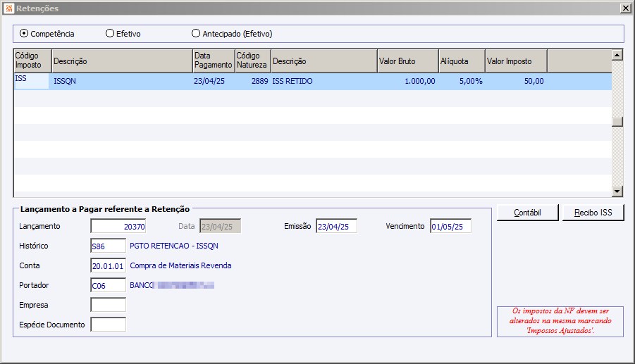Click the PGTO RETENCAO - ISSQN text

[174, 246]
